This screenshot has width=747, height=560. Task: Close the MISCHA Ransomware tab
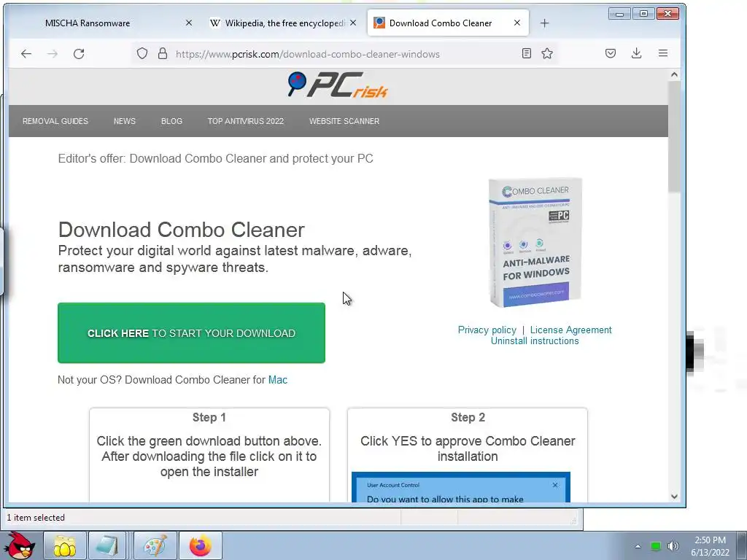189,23
